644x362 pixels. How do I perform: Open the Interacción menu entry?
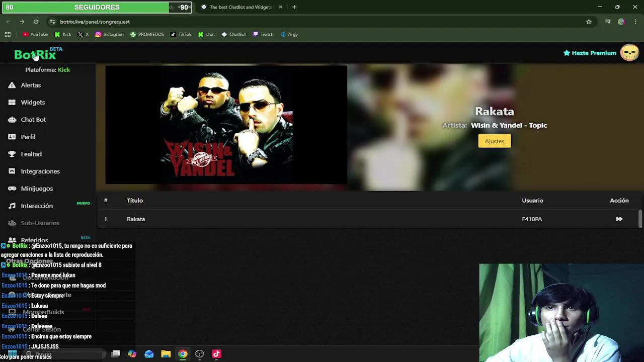[37, 206]
